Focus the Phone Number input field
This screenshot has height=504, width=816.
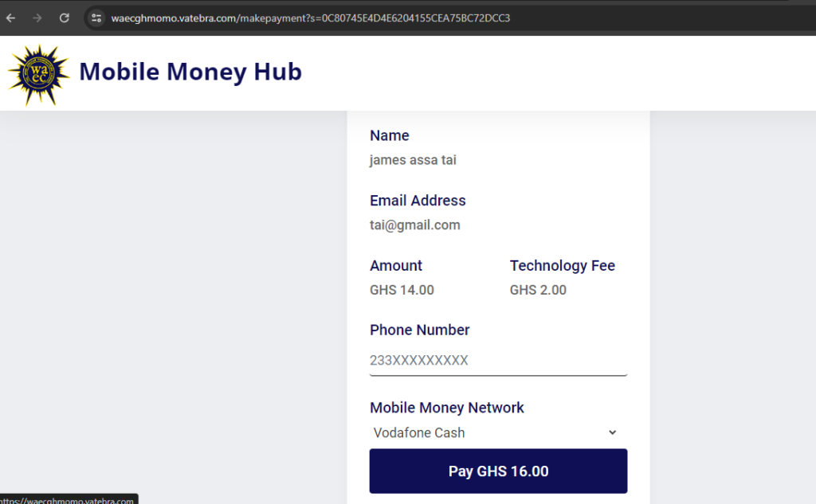pos(498,360)
